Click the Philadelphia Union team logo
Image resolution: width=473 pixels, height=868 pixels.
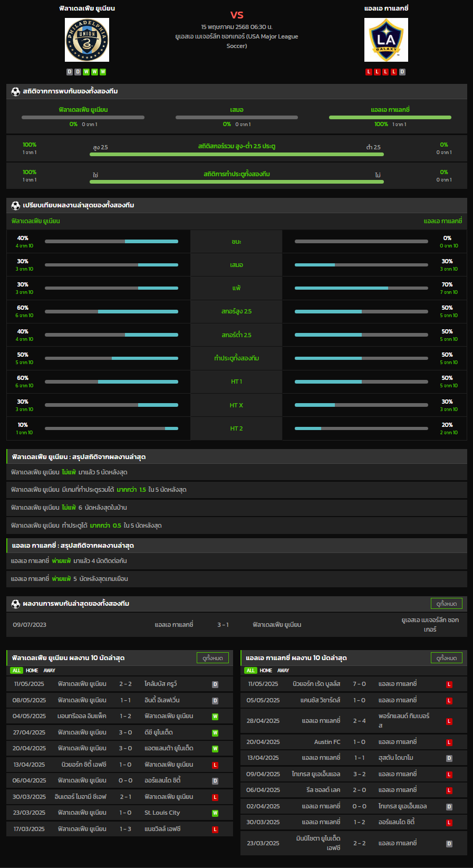tap(87, 40)
